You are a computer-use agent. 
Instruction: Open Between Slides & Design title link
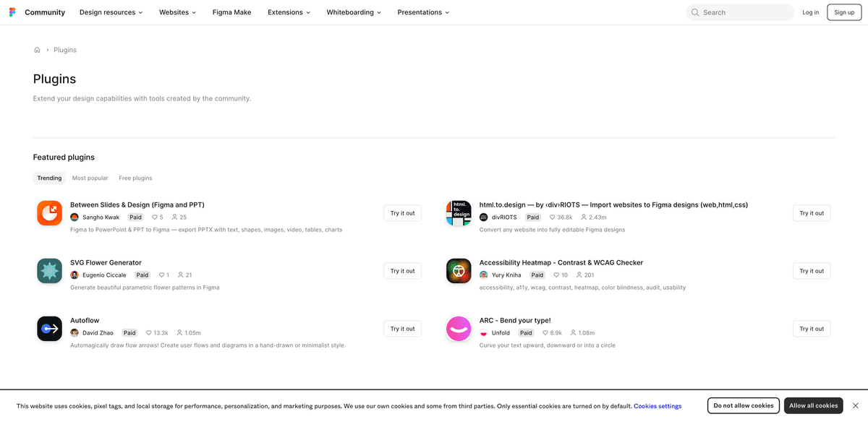tap(137, 205)
